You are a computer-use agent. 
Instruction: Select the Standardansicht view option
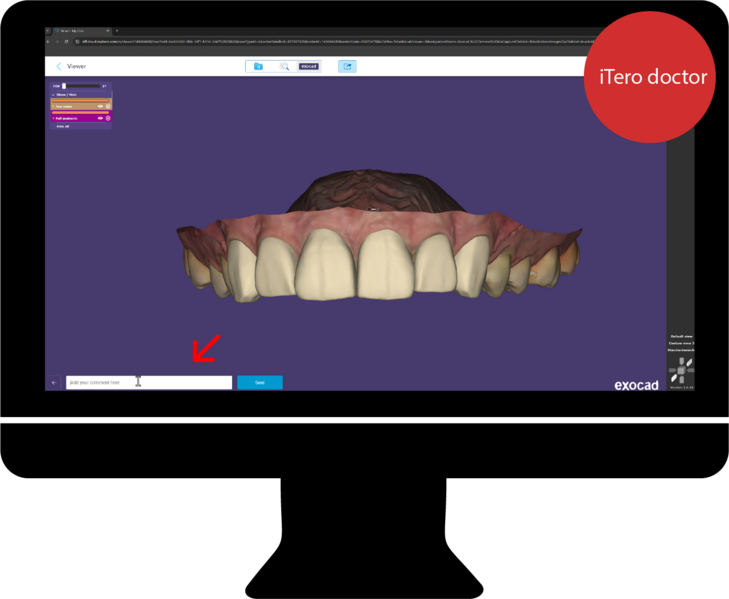681,350
